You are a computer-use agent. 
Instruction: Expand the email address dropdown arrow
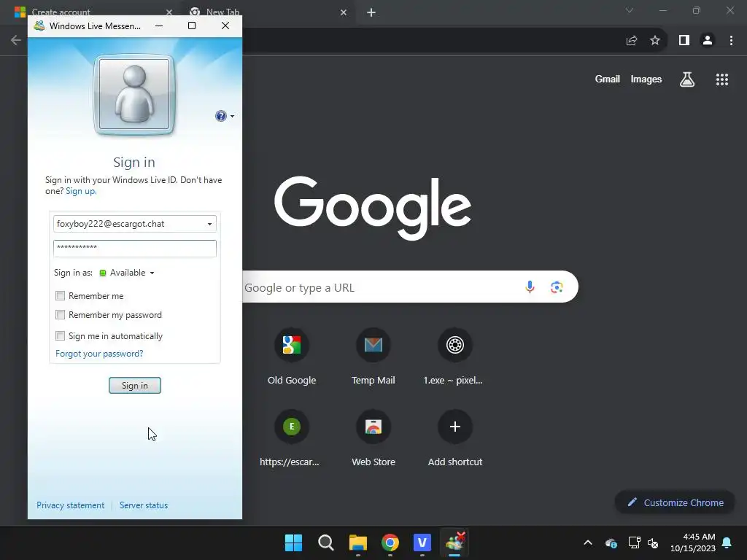click(209, 224)
